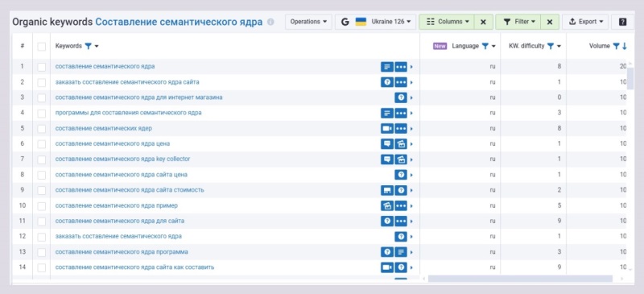Open the Columns menu

(x=447, y=22)
